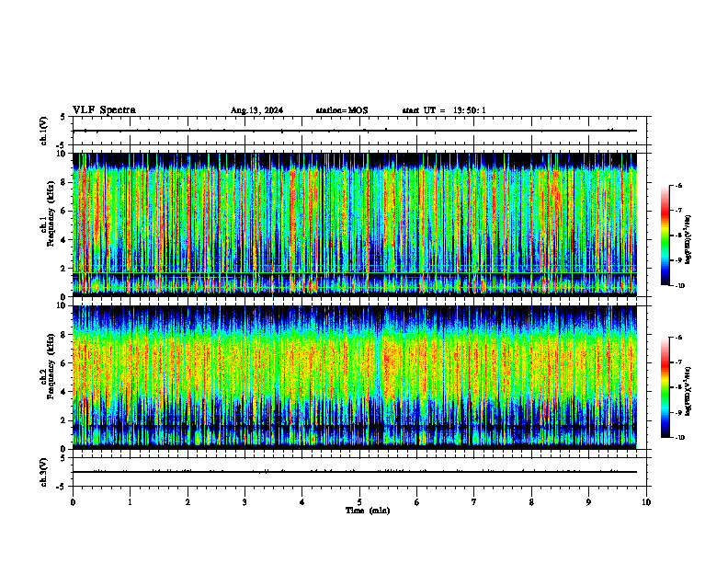Image resolution: width=728 pixels, height=563 pixels.
Task: Click the ch.2 color bar log(PSD) label
Action: pyautogui.click(x=688, y=392)
